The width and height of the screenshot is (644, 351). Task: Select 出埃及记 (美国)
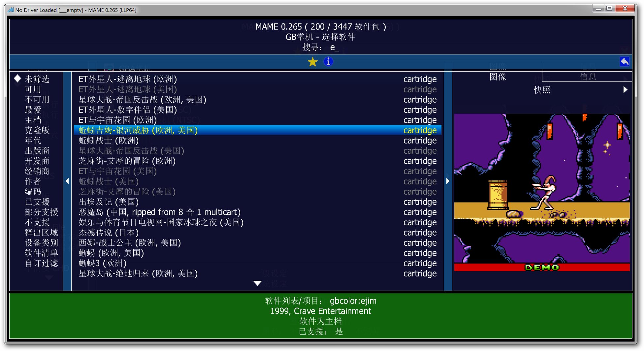click(257, 202)
